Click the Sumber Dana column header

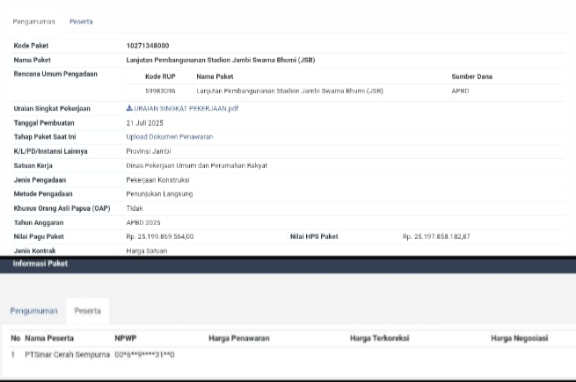pyautogui.click(x=472, y=77)
